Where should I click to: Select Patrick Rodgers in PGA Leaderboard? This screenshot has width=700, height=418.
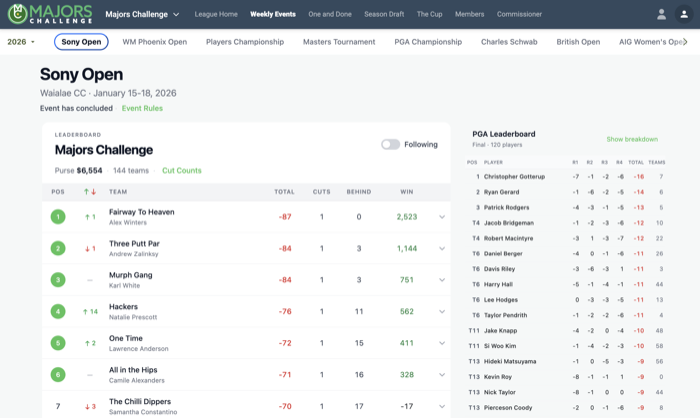pyautogui.click(x=506, y=208)
